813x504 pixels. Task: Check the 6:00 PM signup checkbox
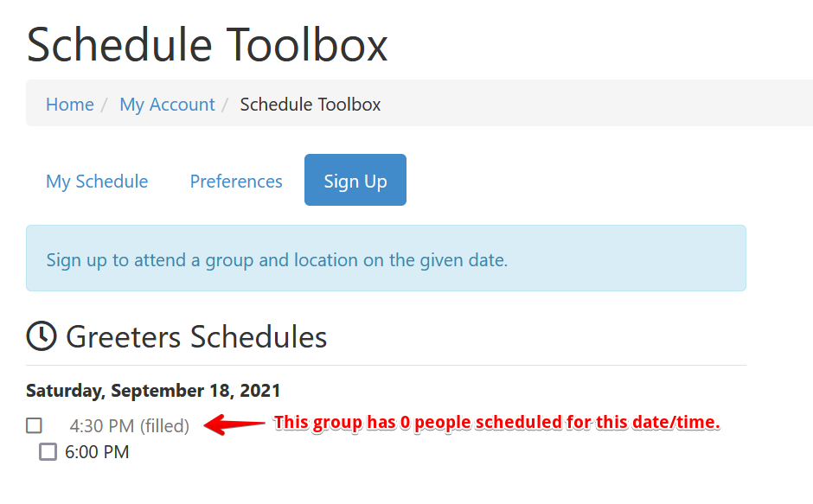coord(49,451)
